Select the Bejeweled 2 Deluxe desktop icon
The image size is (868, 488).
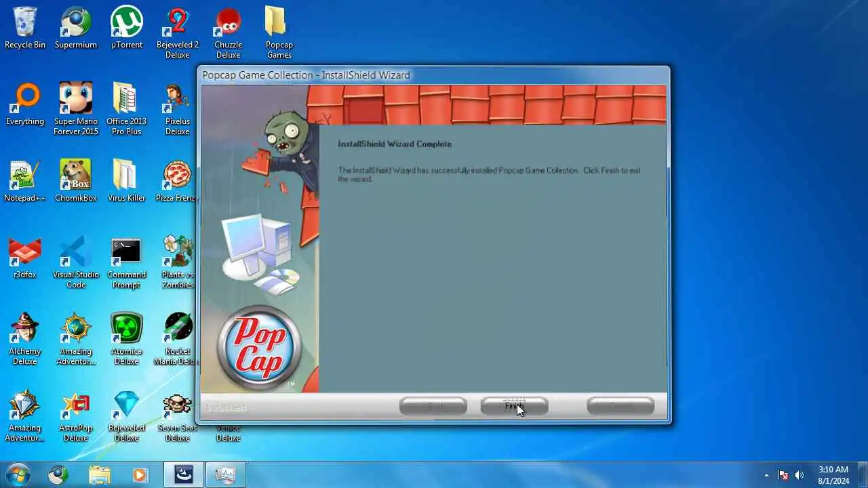(178, 33)
